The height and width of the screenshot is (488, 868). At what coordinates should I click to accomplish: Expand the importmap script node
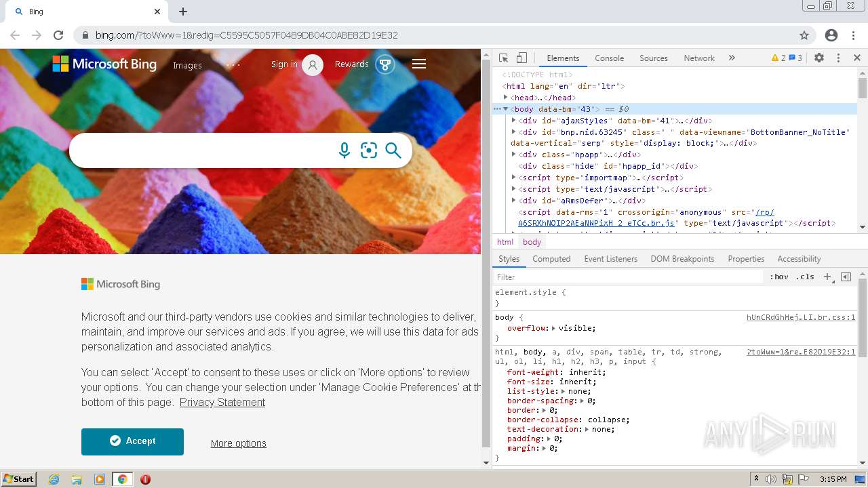[514, 178]
